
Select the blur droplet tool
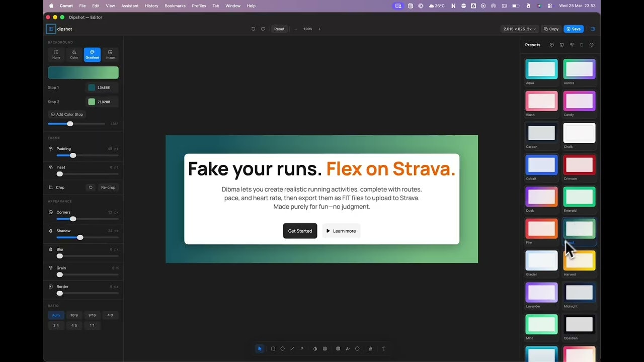(315, 348)
